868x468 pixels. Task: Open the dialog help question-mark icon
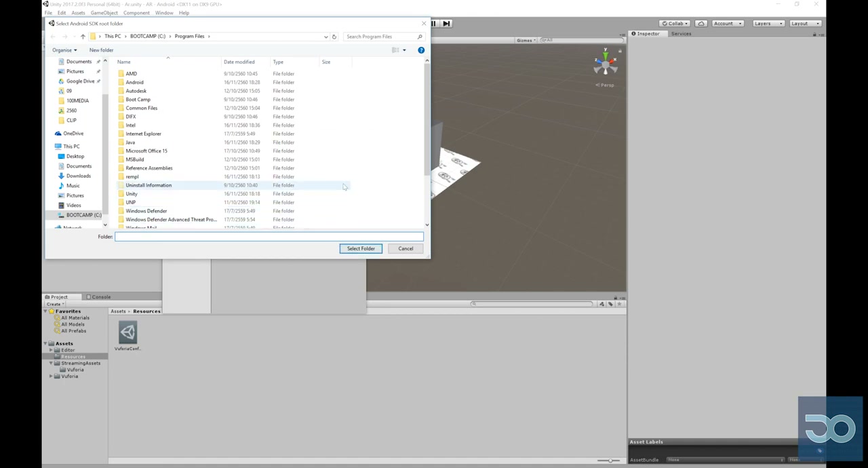point(421,50)
